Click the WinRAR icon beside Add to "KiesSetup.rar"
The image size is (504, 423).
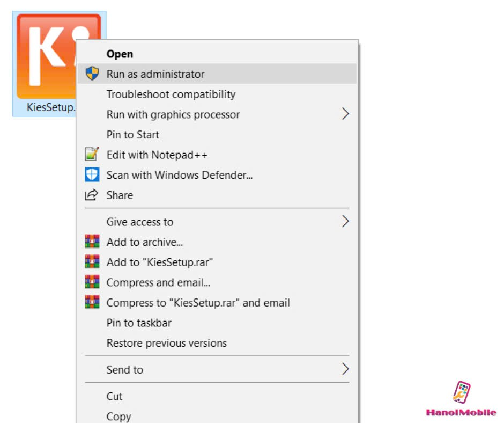(x=92, y=262)
